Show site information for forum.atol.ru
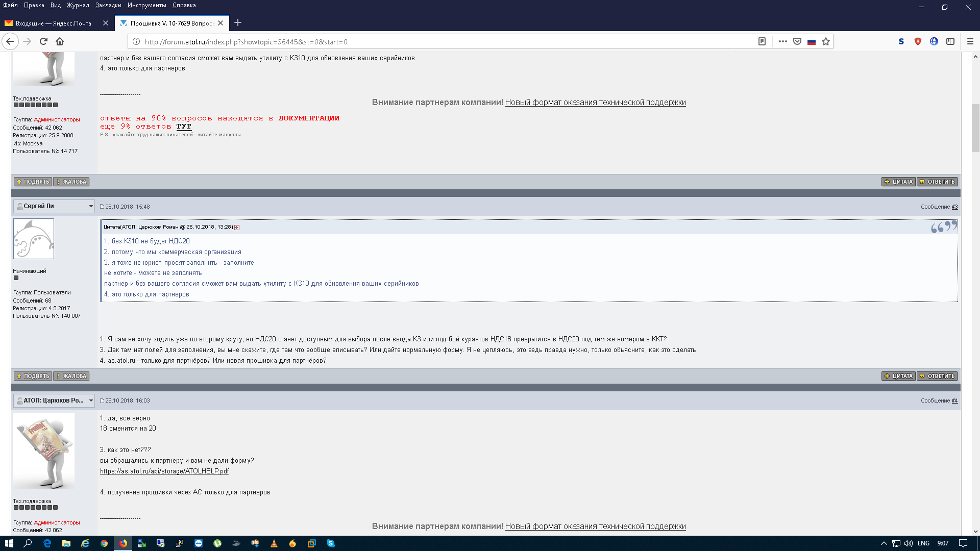 pyautogui.click(x=136, y=42)
